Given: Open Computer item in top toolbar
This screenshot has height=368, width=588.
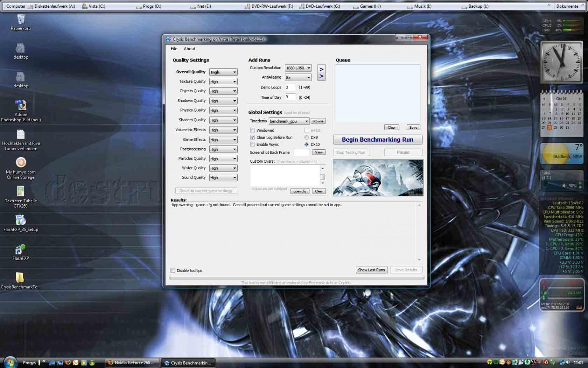Looking at the screenshot, I should 16,6.
